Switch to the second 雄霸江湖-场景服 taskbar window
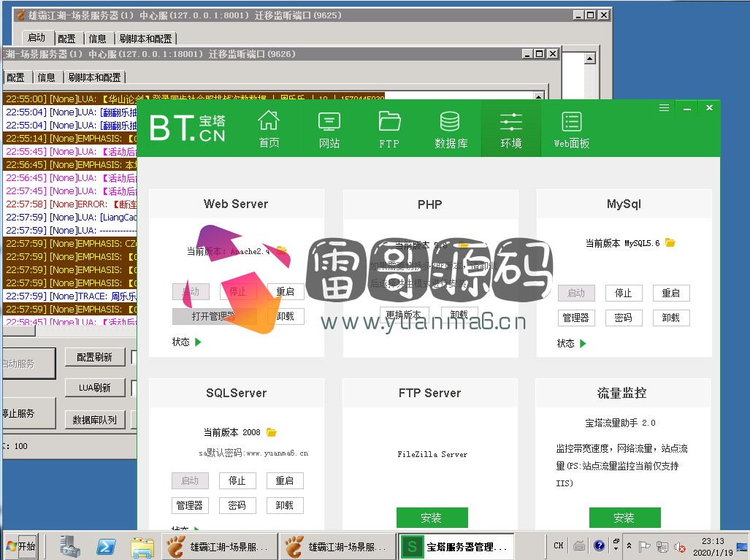 pyautogui.click(x=339, y=547)
